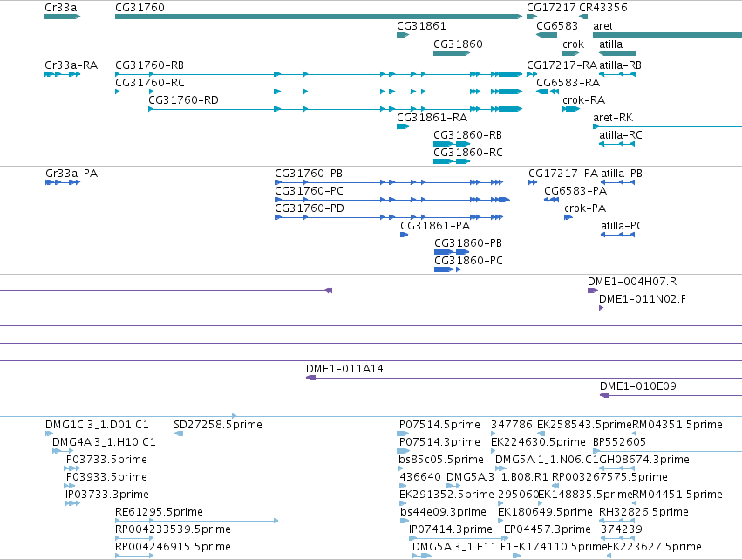742x560 pixels.
Task: Select the atilla gene bar
Action: pyautogui.click(x=617, y=53)
